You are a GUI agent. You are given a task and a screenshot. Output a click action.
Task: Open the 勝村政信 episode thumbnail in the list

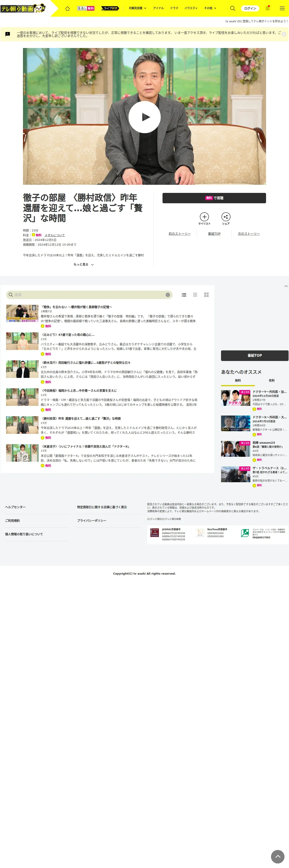click(x=22, y=425)
